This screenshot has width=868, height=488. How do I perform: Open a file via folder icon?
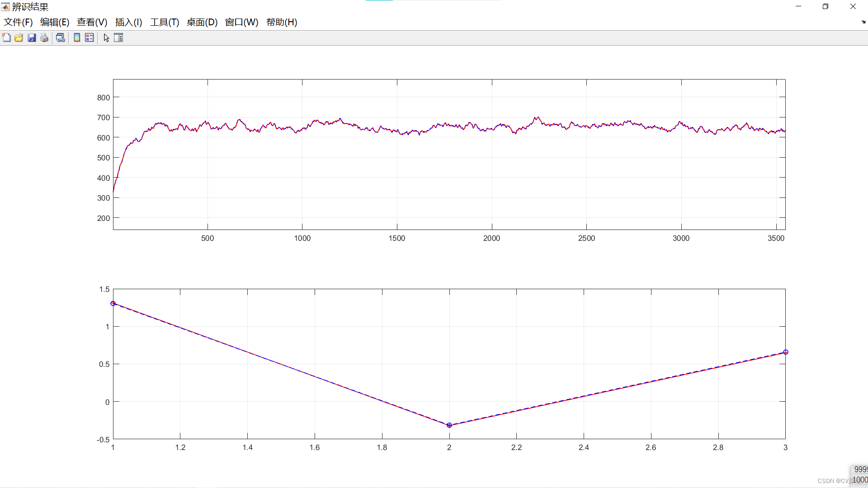click(19, 38)
